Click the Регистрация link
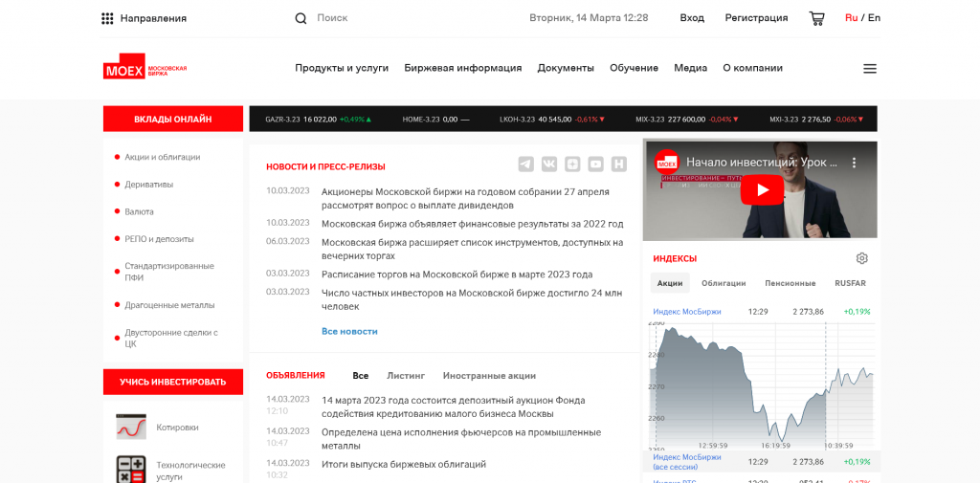 [756, 18]
